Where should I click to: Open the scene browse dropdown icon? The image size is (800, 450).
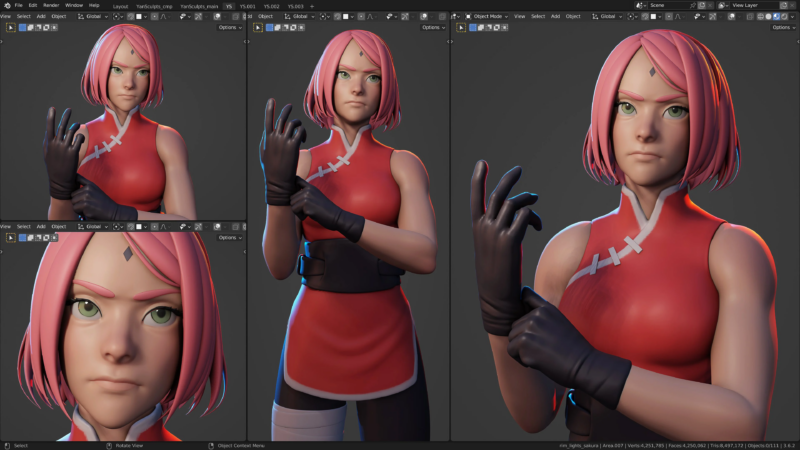coord(641,5)
